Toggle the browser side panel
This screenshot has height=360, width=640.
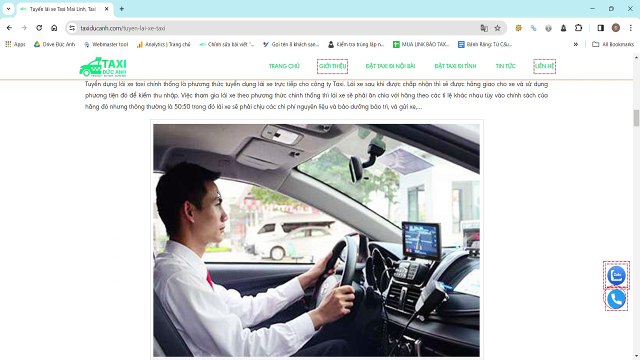pos(600,28)
